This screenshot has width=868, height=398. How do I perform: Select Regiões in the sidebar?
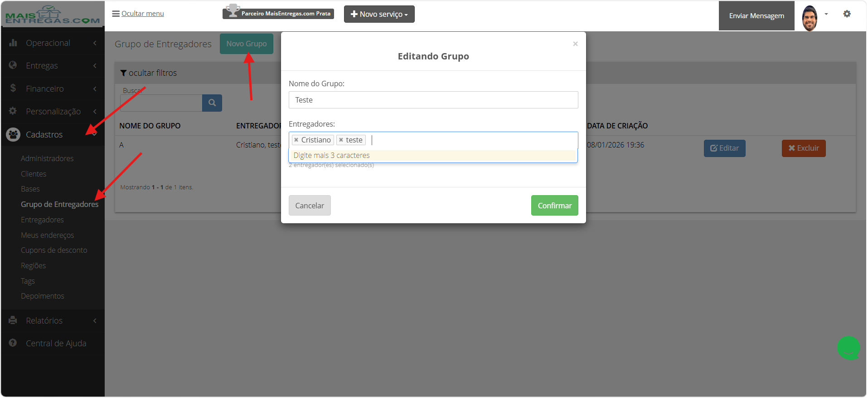[33, 265]
